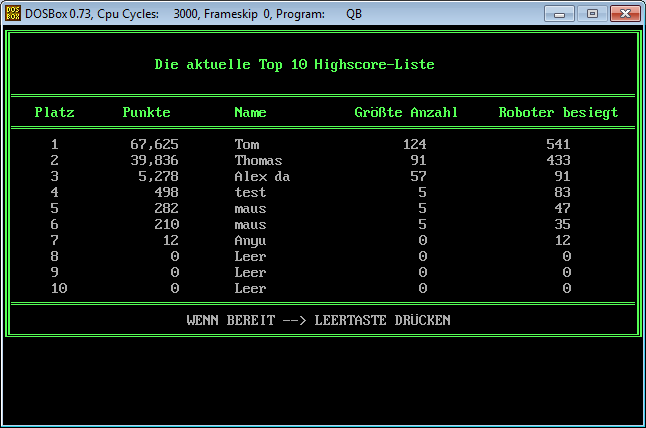This screenshot has height=428, width=646.
Task: Select the Platz column header
Action: (x=54, y=112)
